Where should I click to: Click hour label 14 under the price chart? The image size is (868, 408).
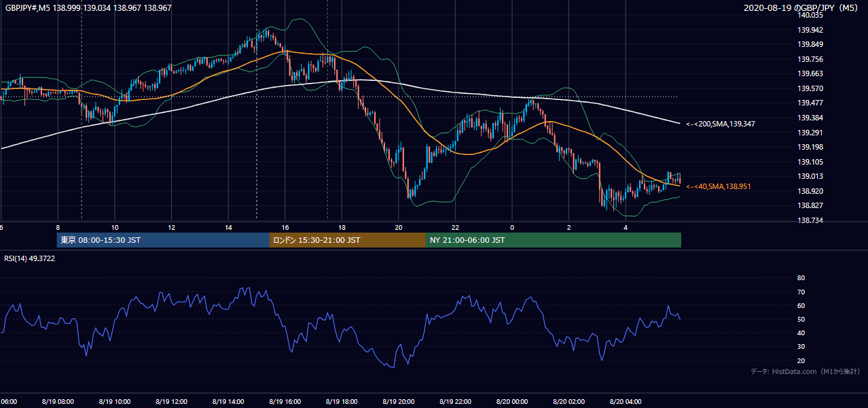(228, 228)
